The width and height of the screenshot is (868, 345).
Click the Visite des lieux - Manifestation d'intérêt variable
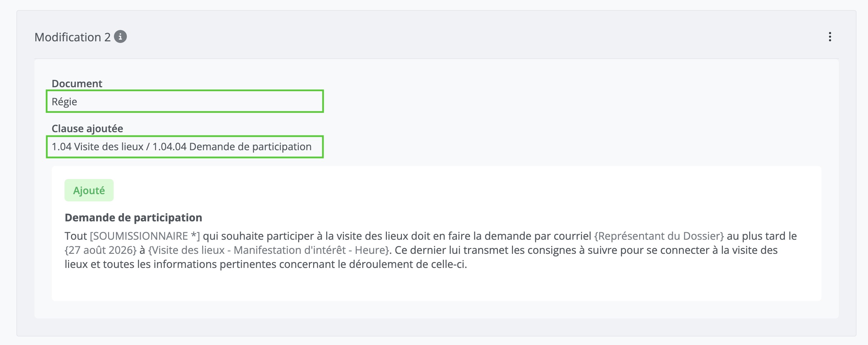[269, 250]
